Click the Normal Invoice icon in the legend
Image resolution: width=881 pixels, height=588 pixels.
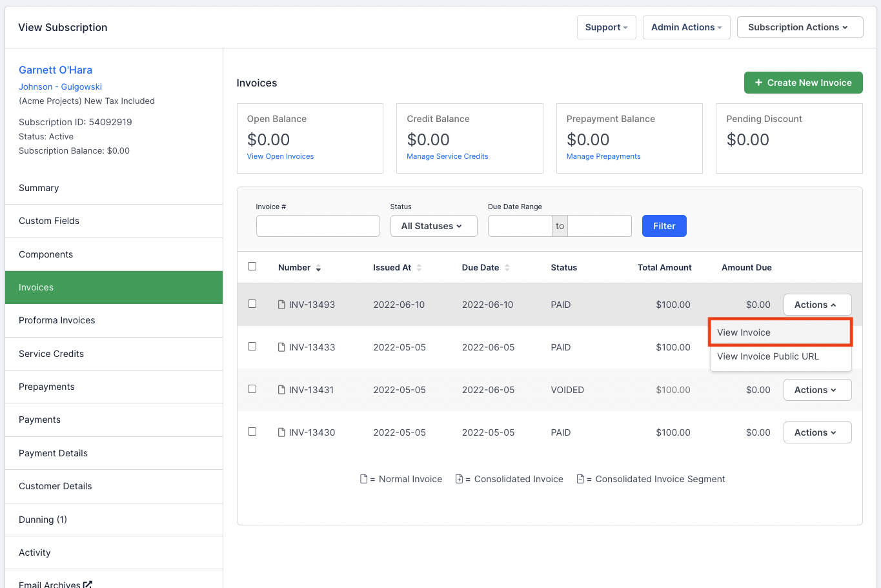pyautogui.click(x=363, y=478)
